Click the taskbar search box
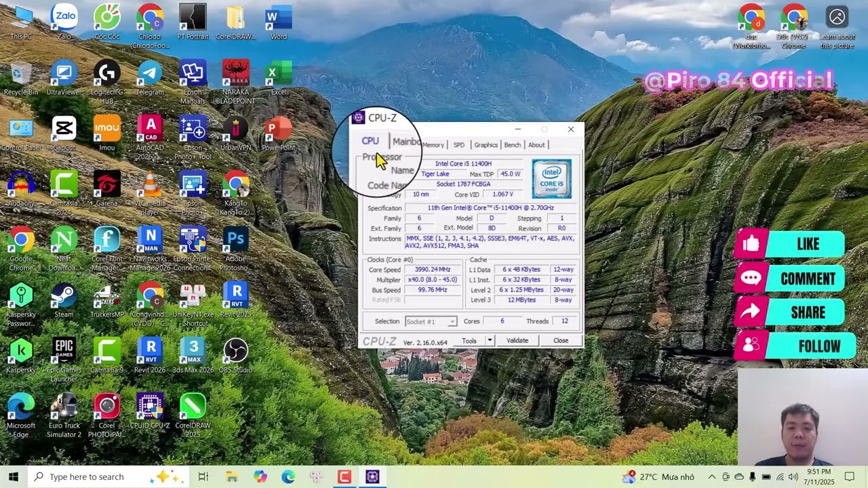The height and width of the screenshot is (488, 868). coord(108,476)
